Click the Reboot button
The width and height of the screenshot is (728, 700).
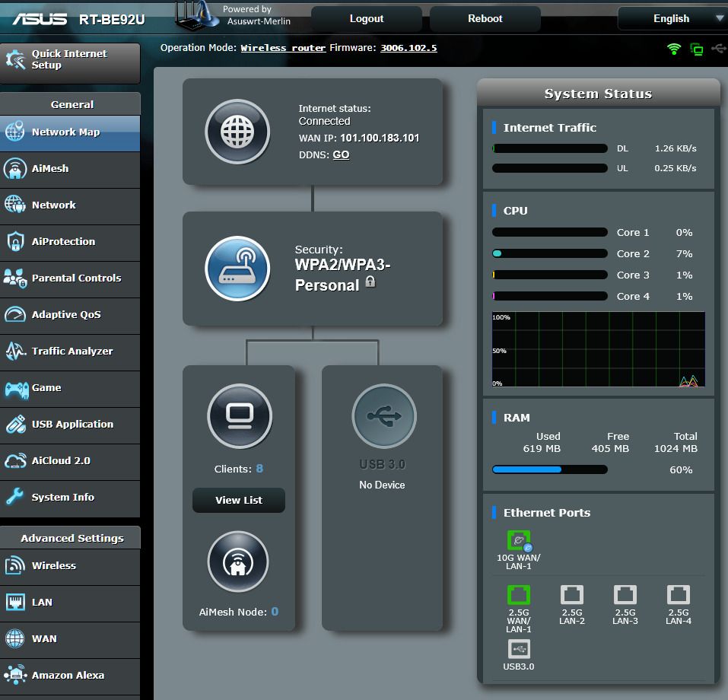pyautogui.click(x=485, y=18)
